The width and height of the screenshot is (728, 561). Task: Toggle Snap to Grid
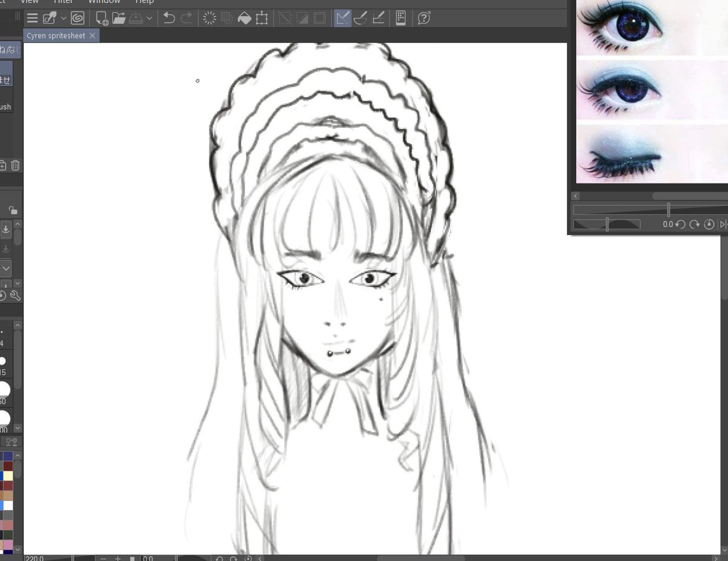pos(377,18)
